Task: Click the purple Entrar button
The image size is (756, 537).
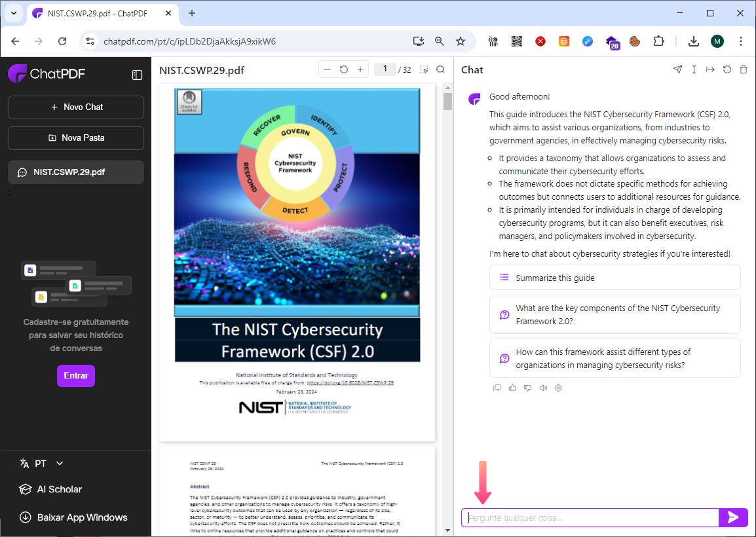Action: [x=76, y=376]
